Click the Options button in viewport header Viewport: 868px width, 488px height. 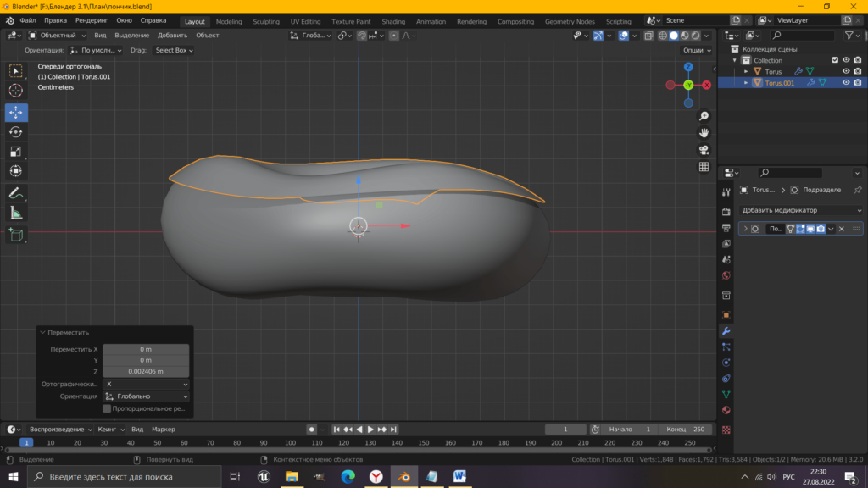(697, 50)
